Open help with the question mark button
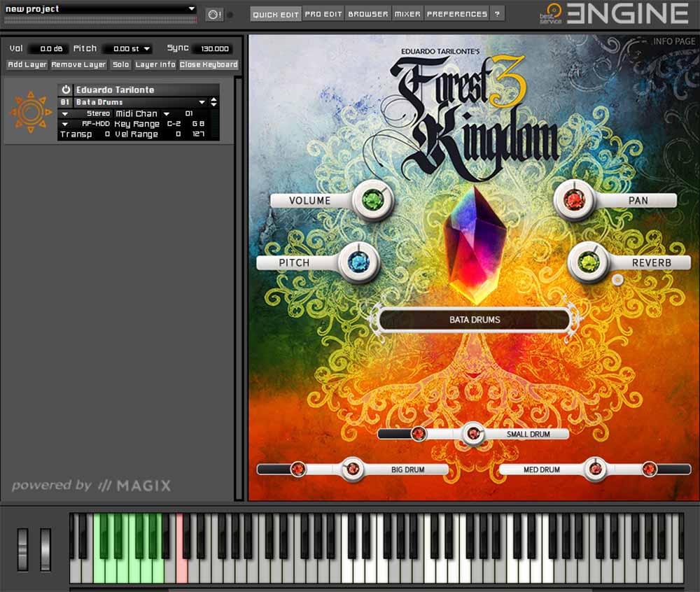 (497, 14)
